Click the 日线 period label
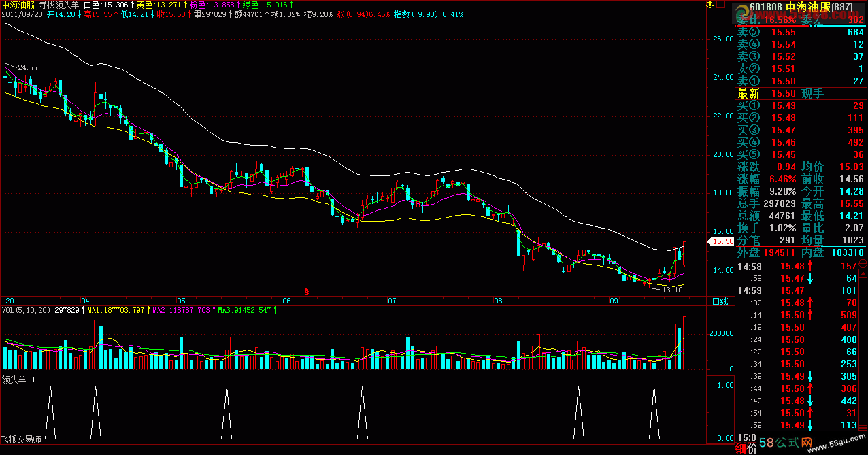Viewport: 868px width, 455px height. pos(720,301)
